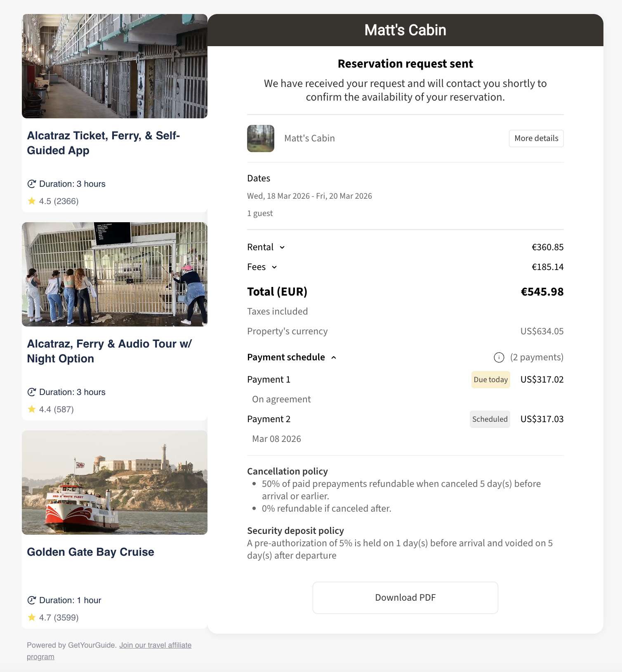622x672 pixels.
Task: Open More details for Matt's Cabin
Action: pos(536,139)
